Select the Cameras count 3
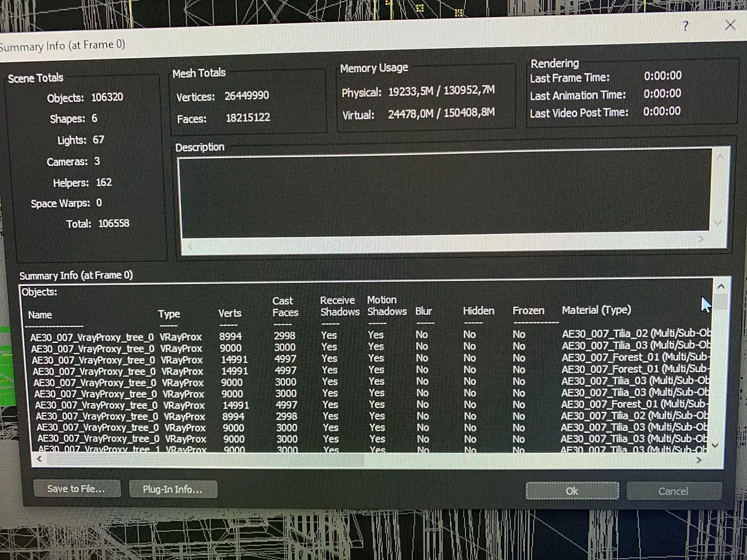Image resolution: width=747 pixels, height=560 pixels. point(97,161)
